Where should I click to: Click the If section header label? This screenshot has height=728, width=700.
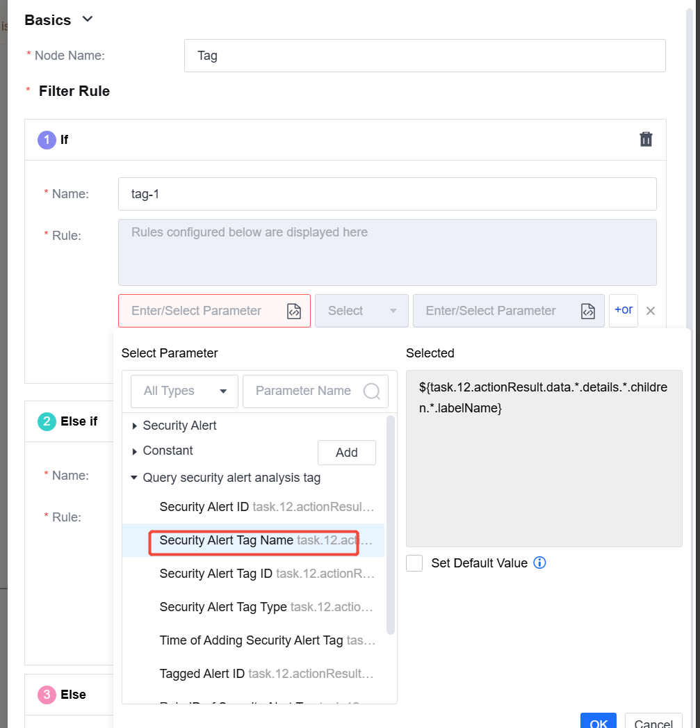click(64, 140)
